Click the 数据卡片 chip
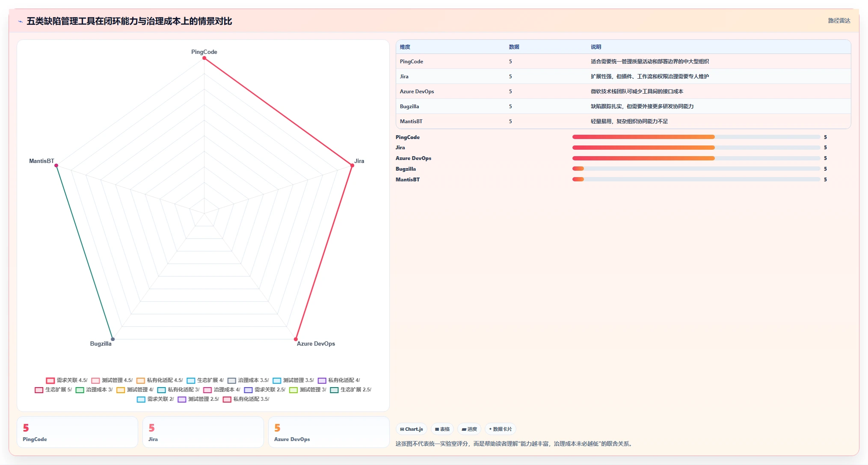The height and width of the screenshot is (465, 868). click(500, 429)
